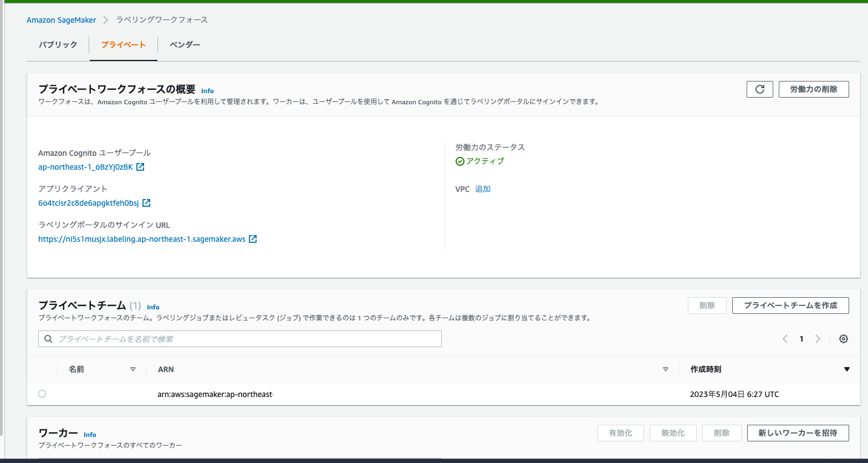
Task: Open table settings gear icon
Action: tap(844, 339)
